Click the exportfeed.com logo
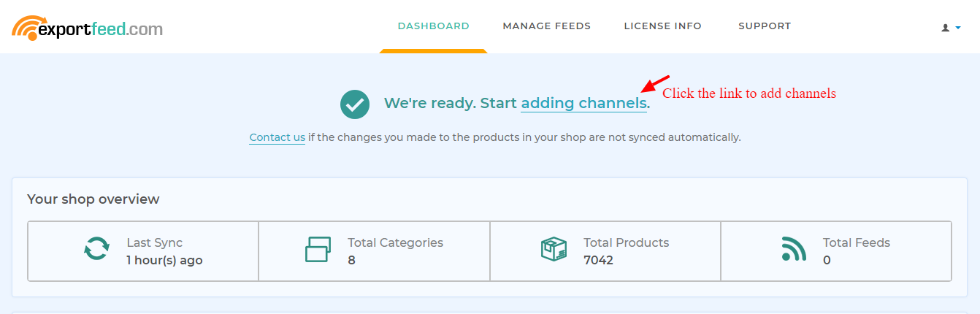This screenshot has height=314, width=980. click(87, 28)
